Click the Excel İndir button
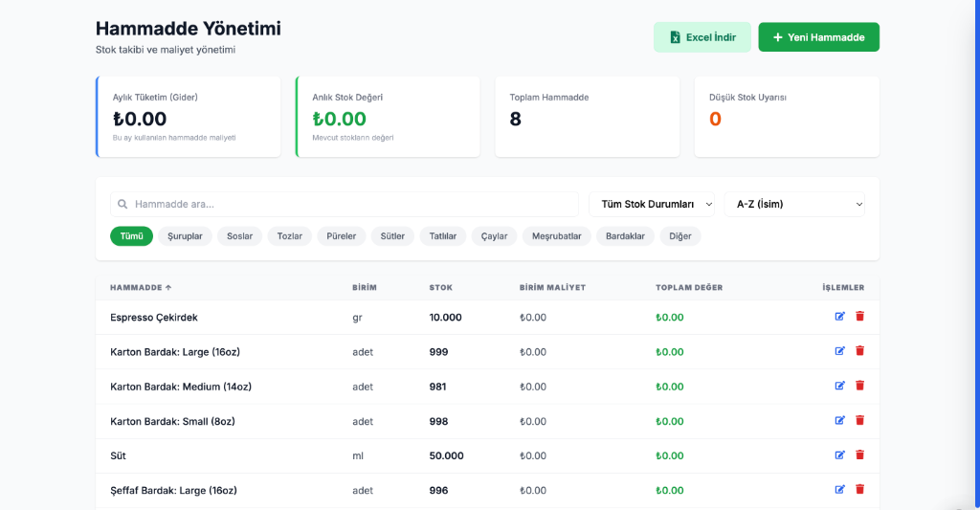Screen dimensions: 980x510 (702, 37)
